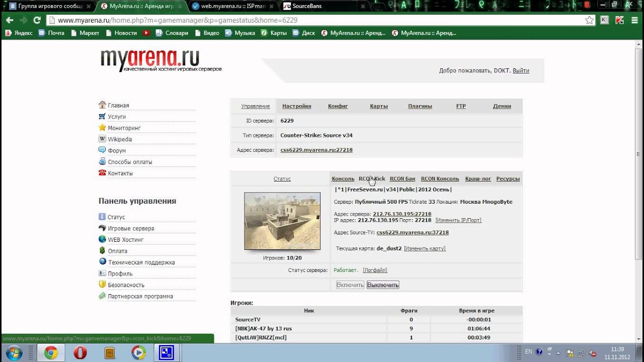Click the Статус info icon in control panel
This screenshot has width=644, height=362.
pos(103,217)
